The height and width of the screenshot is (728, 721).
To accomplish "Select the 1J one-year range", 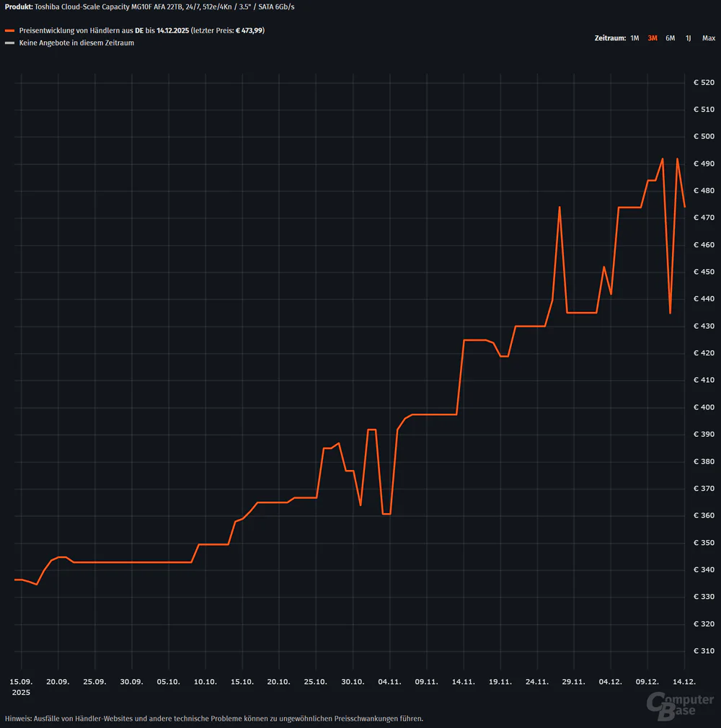I will [689, 37].
